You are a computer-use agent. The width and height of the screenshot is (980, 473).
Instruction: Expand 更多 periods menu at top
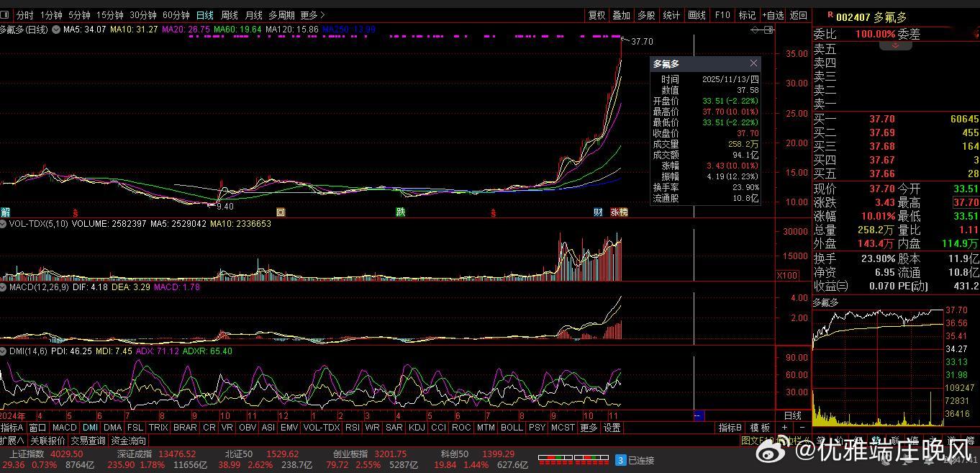coord(312,15)
